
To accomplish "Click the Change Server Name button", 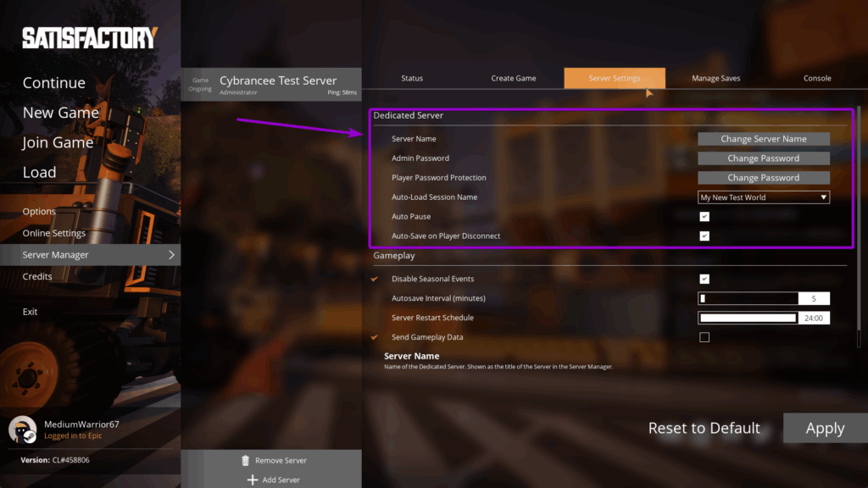I will click(x=762, y=138).
